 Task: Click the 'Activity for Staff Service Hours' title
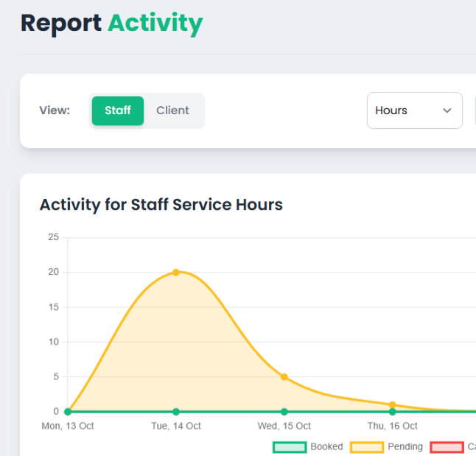[161, 205]
